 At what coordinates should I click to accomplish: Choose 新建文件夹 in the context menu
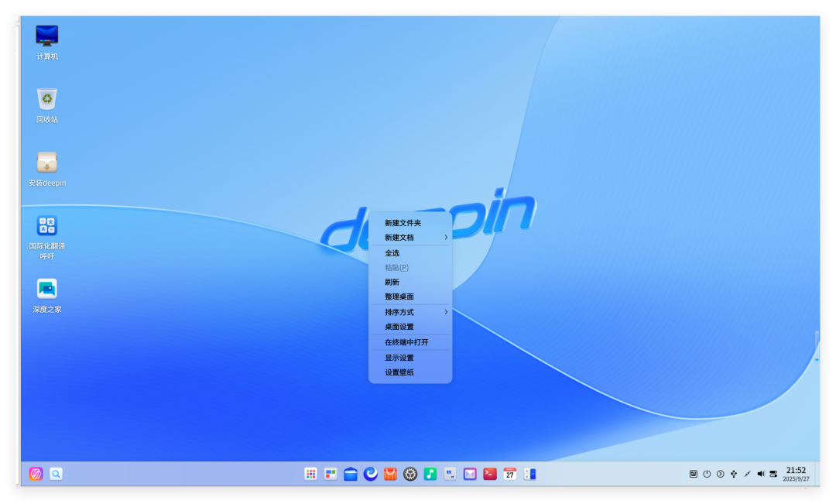click(x=410, y=223)
